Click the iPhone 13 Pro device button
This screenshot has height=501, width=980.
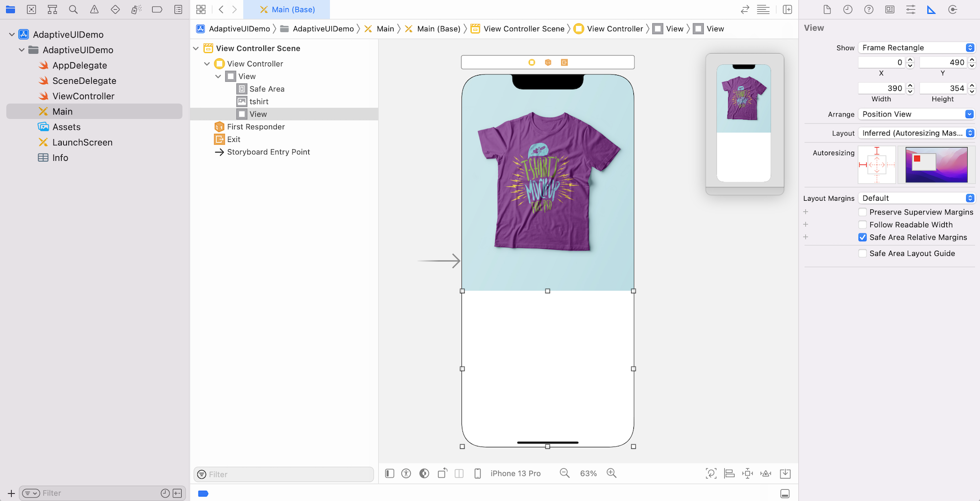pyautogui.click(x=515, y=473)
